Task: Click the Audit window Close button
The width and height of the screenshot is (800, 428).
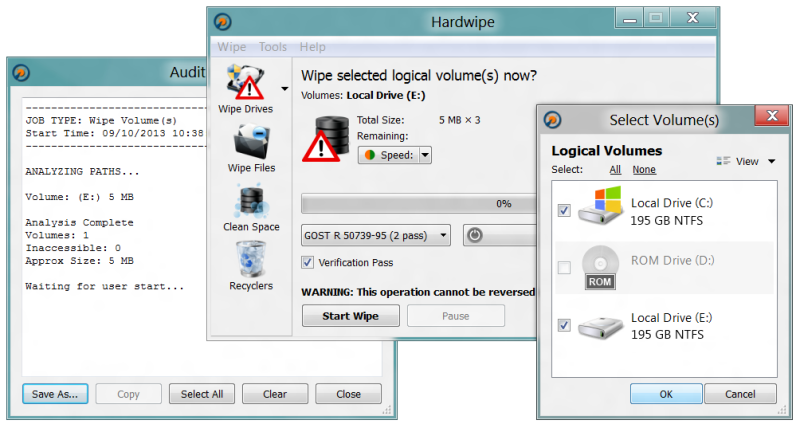Action: point(348,394)
